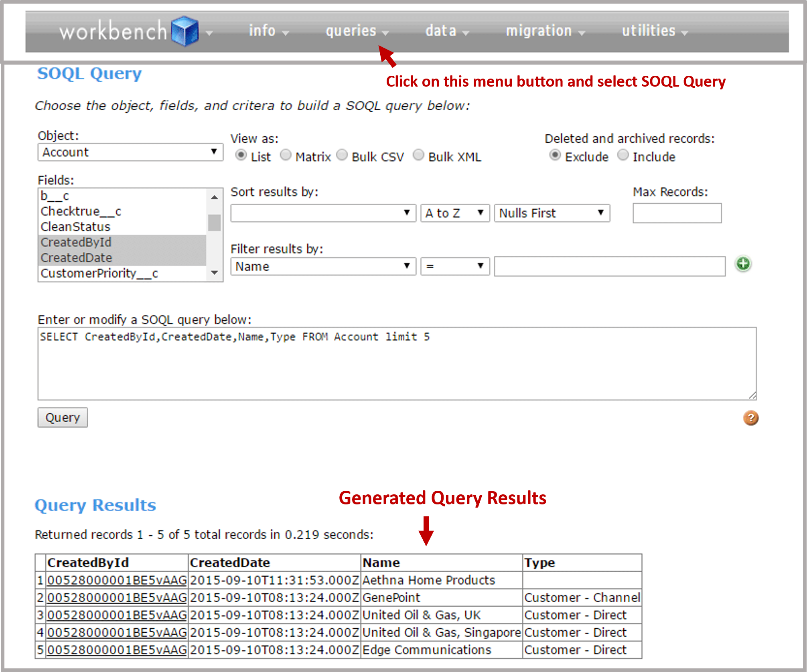Viewport: 807px width, 672px height.
Task: Open the A to Z sort order dropdown
Action: [x=455, y=213]
